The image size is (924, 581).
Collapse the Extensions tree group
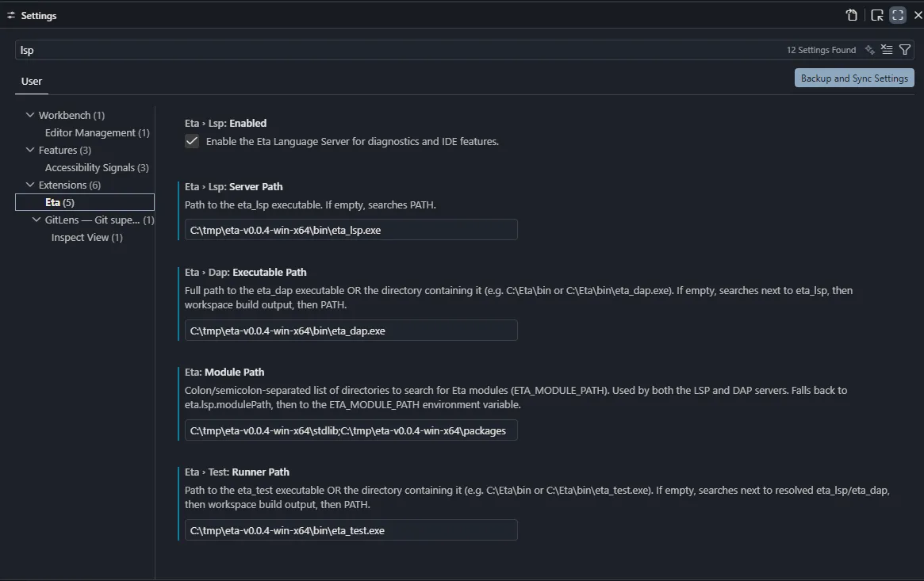[30, 185]
